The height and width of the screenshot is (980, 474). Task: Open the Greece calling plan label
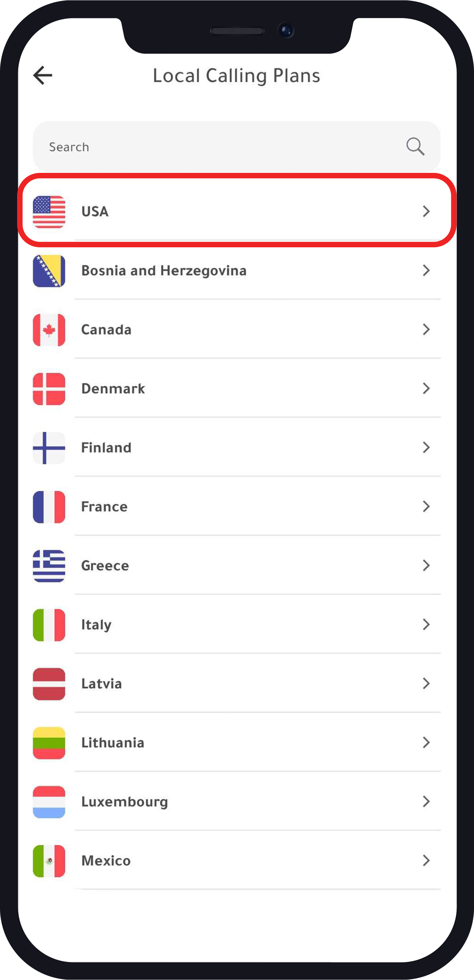[x=105, y=566]
